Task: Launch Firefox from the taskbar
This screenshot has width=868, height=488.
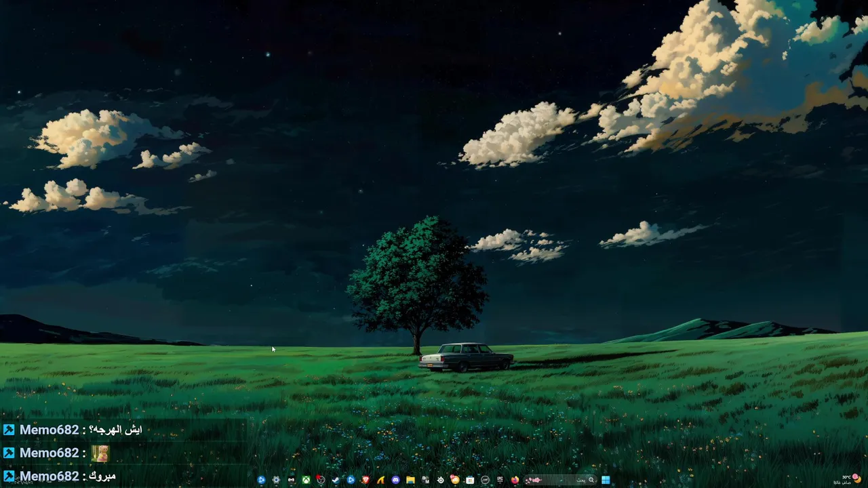Action: pos(515,480)
